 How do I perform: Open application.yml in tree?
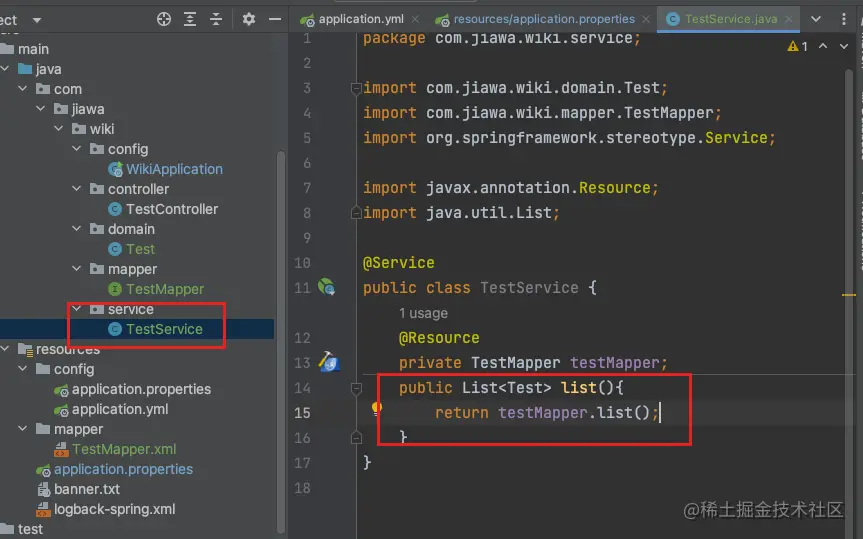(120, 409)
